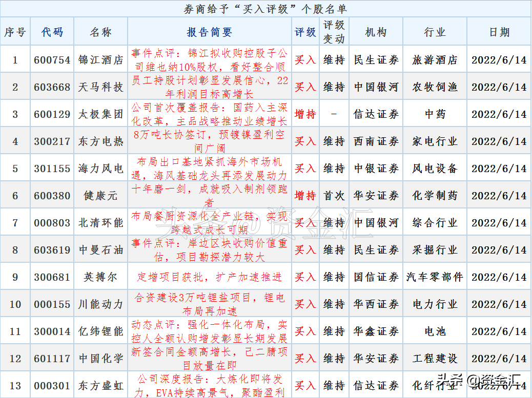Click the 增持 rating for 太极集团
The height and width of the screenshot is (398, 532).
[x=305, y=114]
